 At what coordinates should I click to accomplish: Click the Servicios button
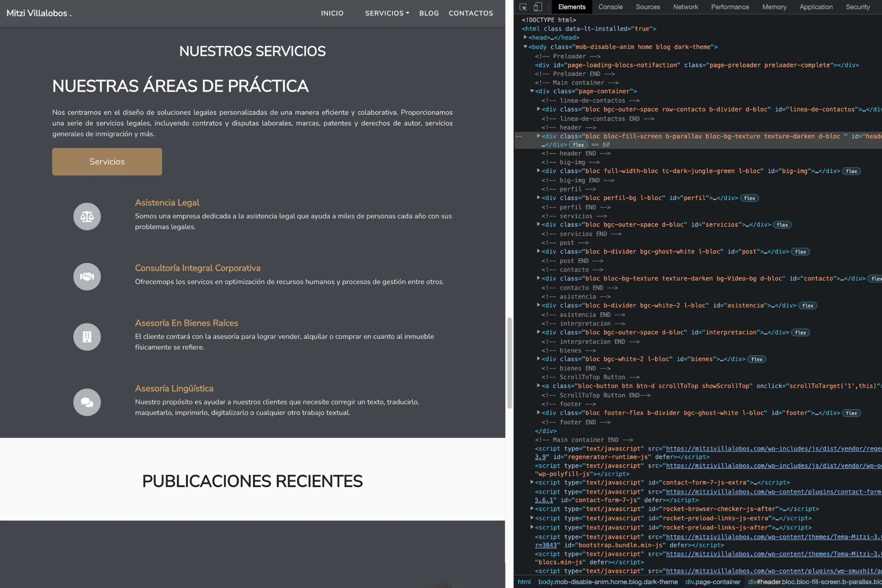pyautogui.click(x=107, y=161)
